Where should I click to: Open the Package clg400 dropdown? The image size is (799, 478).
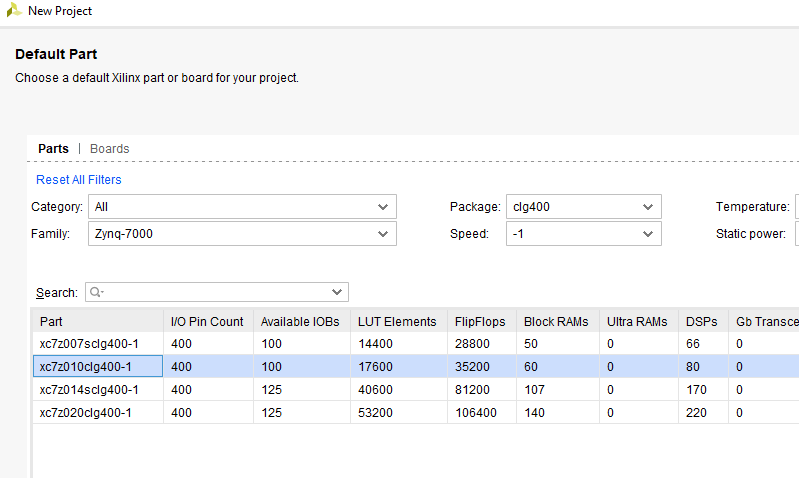click(x=583, y=206)
